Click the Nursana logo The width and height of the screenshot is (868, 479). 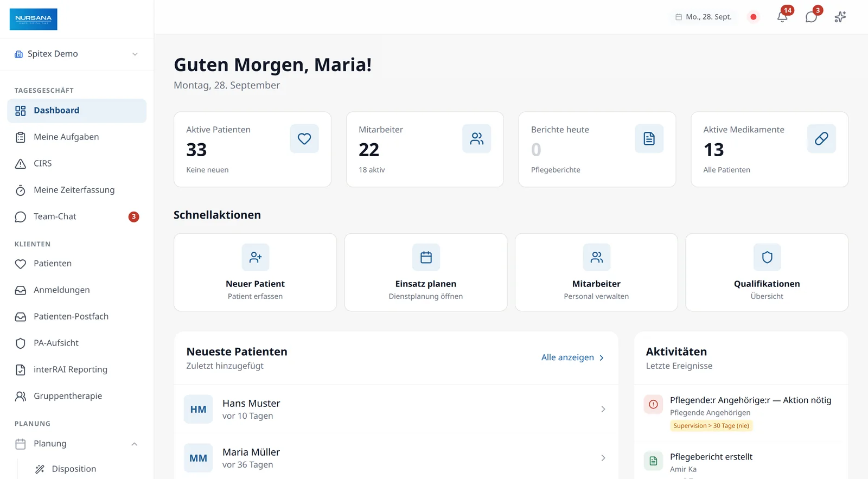click(x=34, y=19)
